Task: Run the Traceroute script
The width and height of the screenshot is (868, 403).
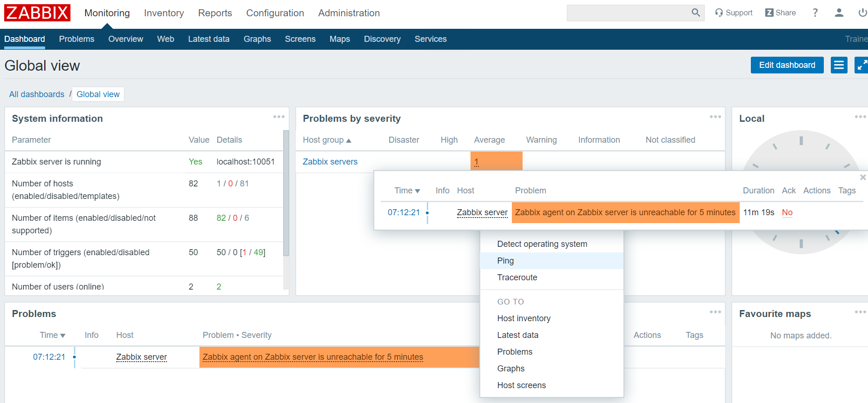Action: click(x=551, y=277)
